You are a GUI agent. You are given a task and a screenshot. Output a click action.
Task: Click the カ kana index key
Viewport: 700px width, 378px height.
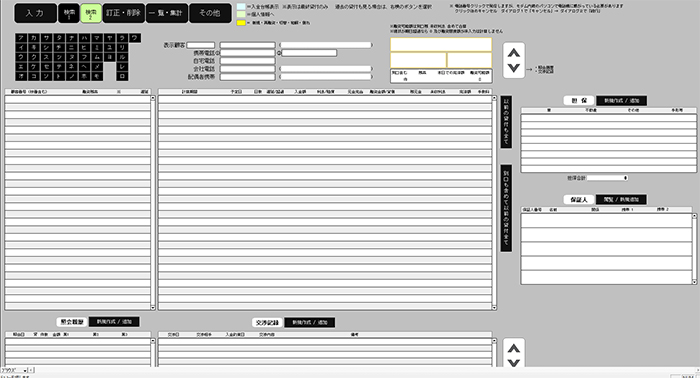(x=33, y=38)
